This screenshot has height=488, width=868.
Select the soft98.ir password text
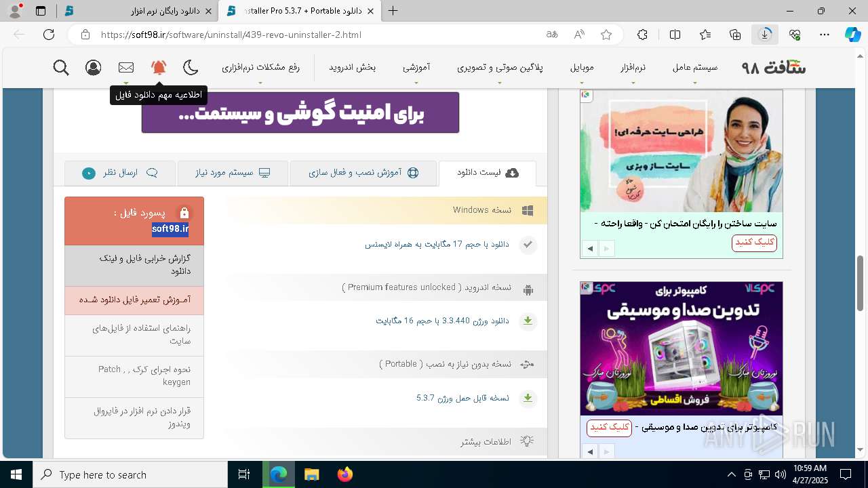[x=170, y=229]
